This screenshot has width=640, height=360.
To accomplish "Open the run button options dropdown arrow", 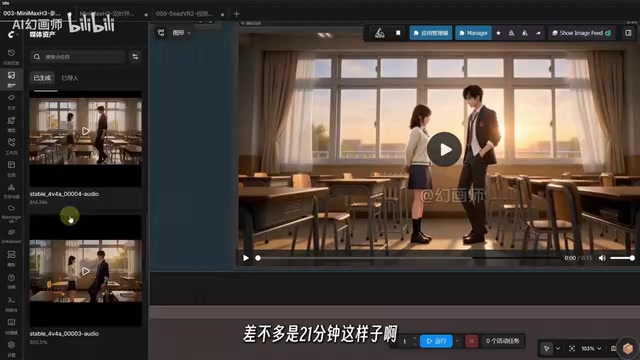I will [457, 341].
